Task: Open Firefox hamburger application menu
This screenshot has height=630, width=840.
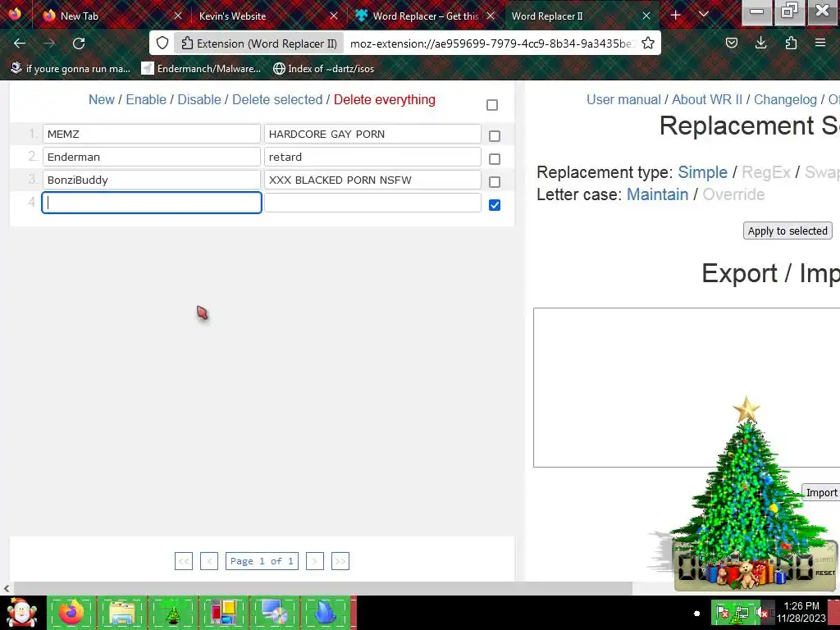Action: pos(820,43)
